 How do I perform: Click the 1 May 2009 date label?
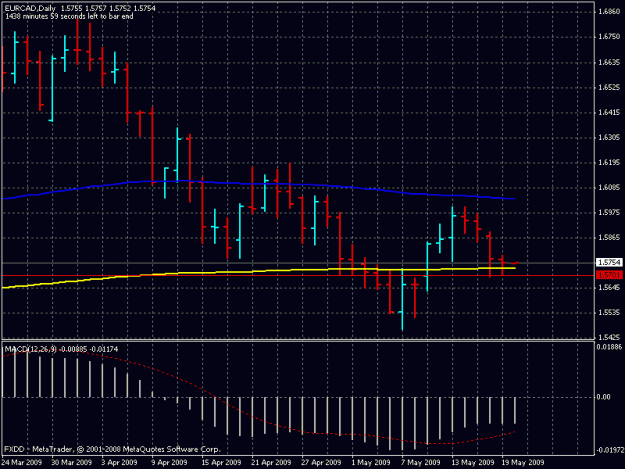pyautogui.click(x=371, y=463)
